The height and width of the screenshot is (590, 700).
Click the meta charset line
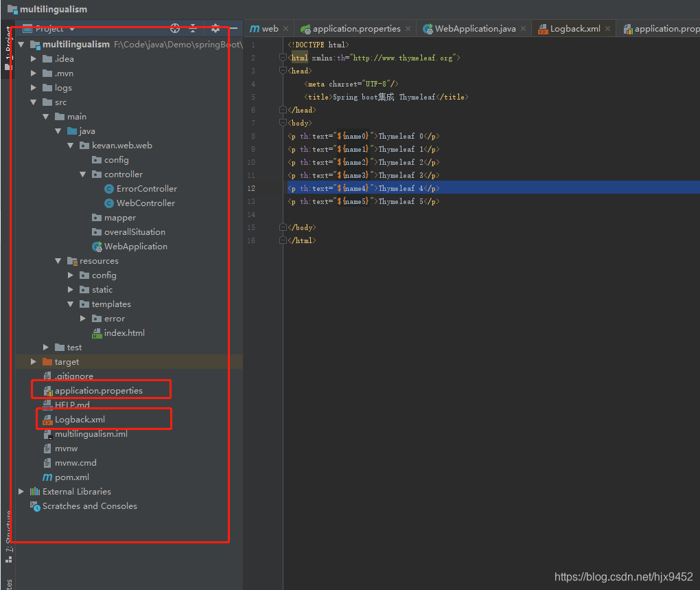click(x=351, y=84)
